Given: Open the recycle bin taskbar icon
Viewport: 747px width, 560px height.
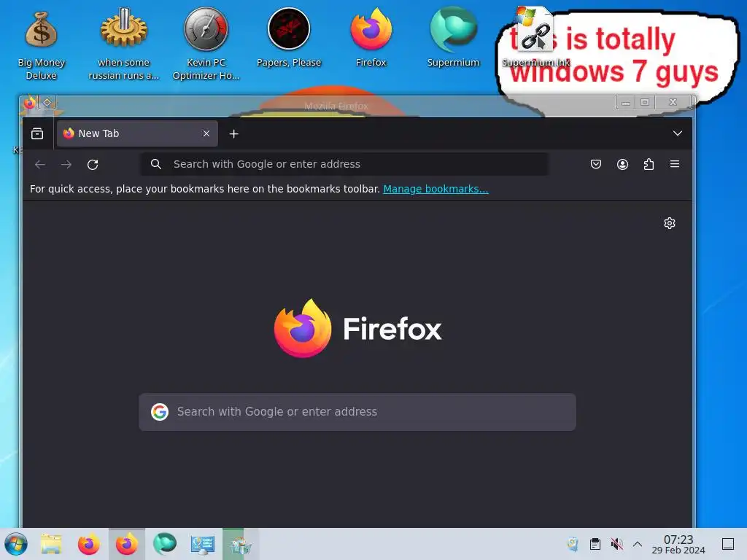Looking at the screenshot, I should click(241, 544).
